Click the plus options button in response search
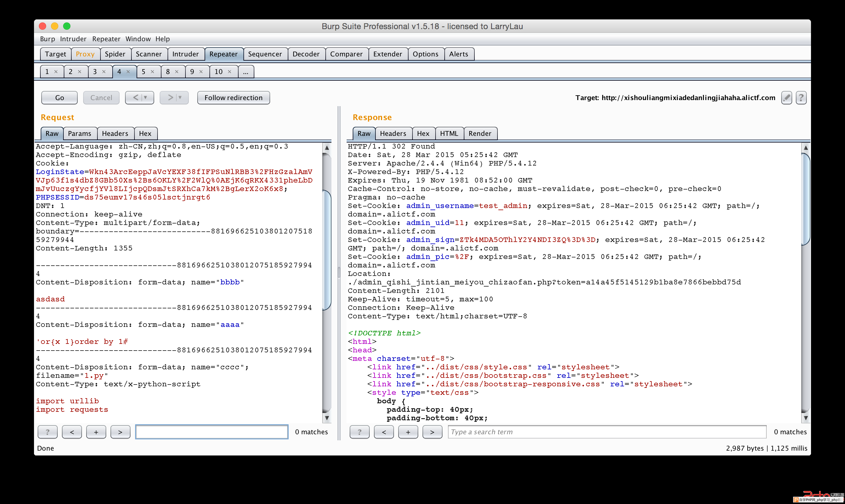The width and height of the screenshot is (845, 504). pos(408,432)
